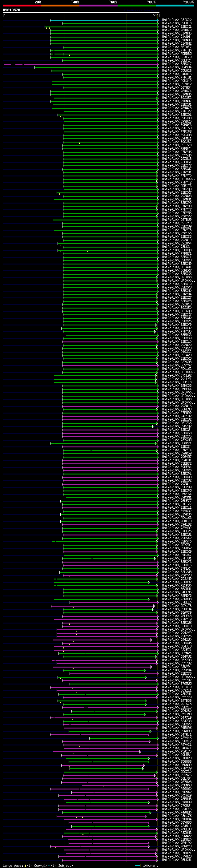Image resolution: width=197 pixels, height=868 pixels.
Task: Select the UniRef100_C9L584 label
Action: (177, 755)
